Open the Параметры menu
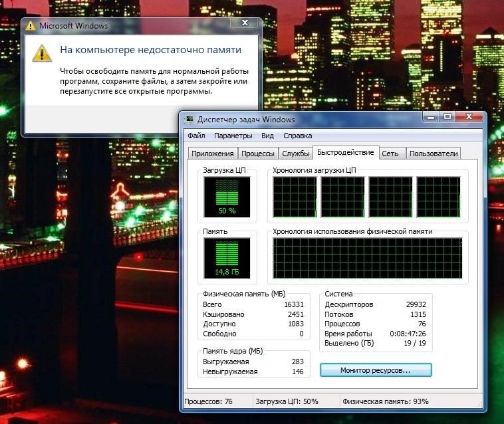 [233, 136]
